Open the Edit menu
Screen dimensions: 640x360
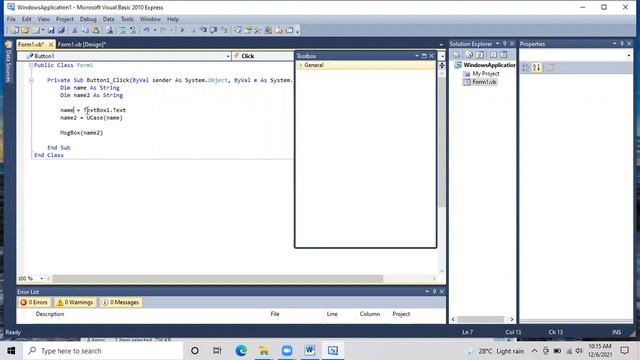(x=27, y=19)
